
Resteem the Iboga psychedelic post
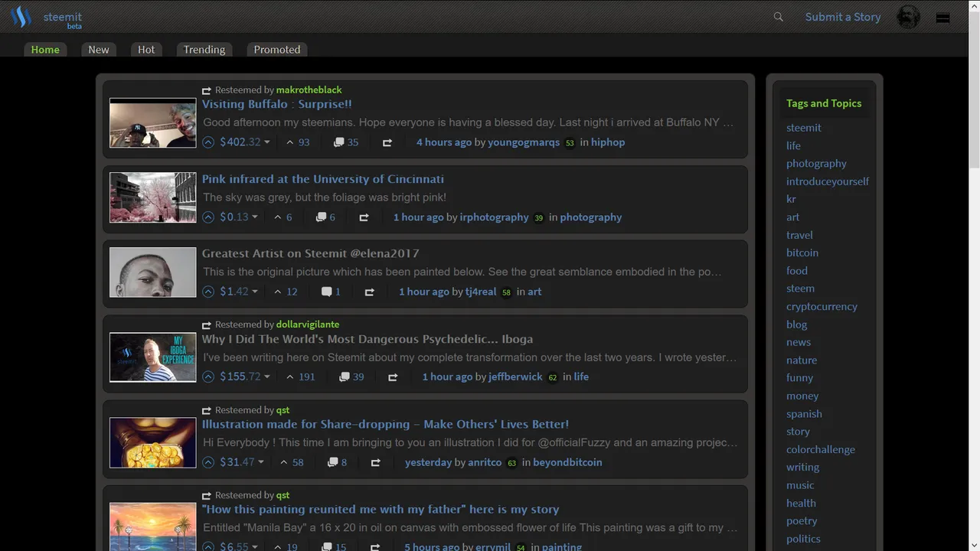click(393, 377)
